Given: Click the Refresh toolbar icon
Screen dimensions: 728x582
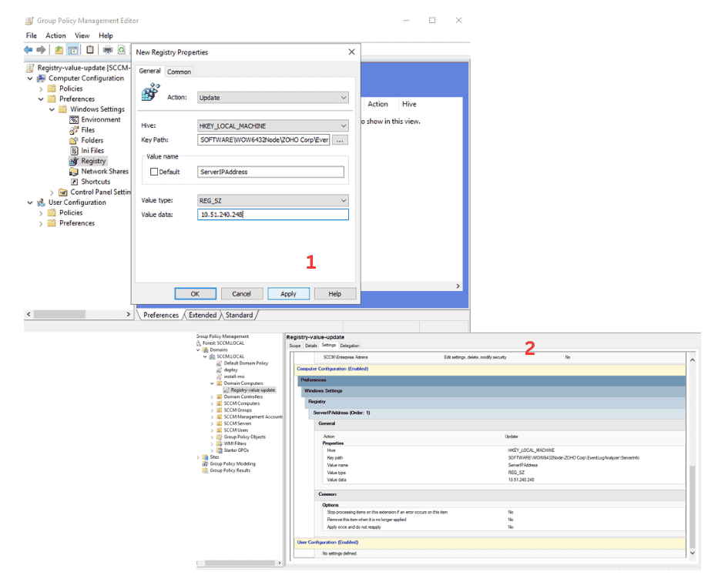Looking at the screenshot, I should (122, 49).
